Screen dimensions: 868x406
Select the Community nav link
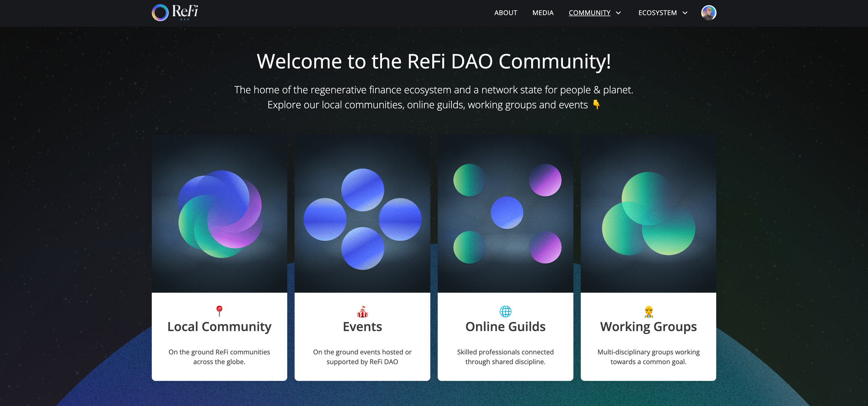(589, 13)
